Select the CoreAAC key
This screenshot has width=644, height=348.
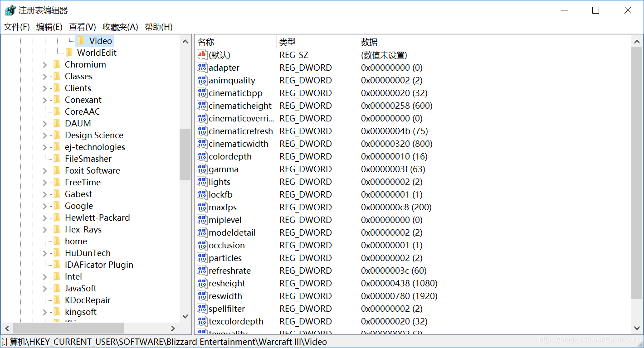click(x=83, y=111)
